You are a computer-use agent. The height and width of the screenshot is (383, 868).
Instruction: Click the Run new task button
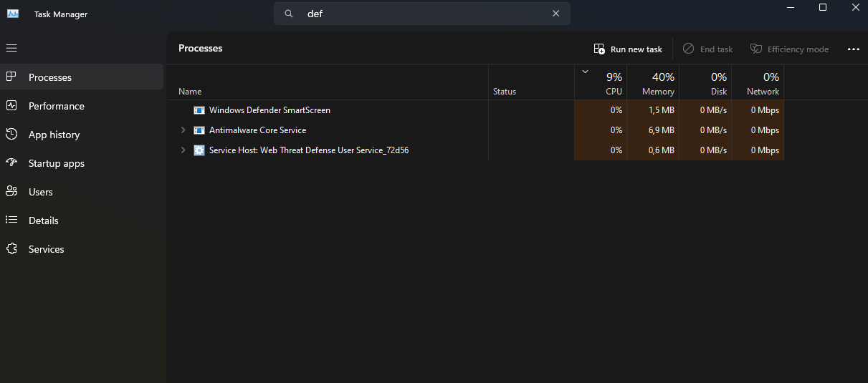coord(628,49)
